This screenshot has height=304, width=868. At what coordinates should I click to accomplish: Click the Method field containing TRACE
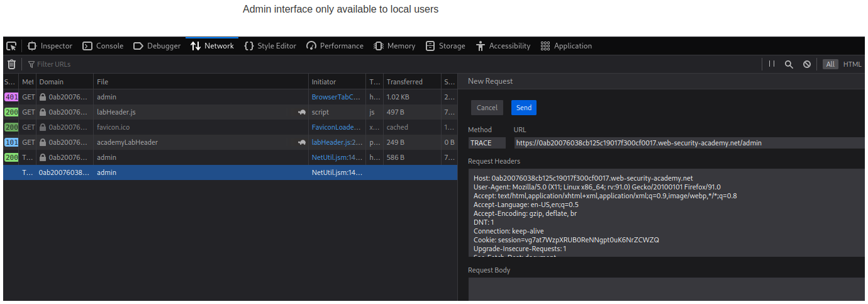click(x=487, y=143)
